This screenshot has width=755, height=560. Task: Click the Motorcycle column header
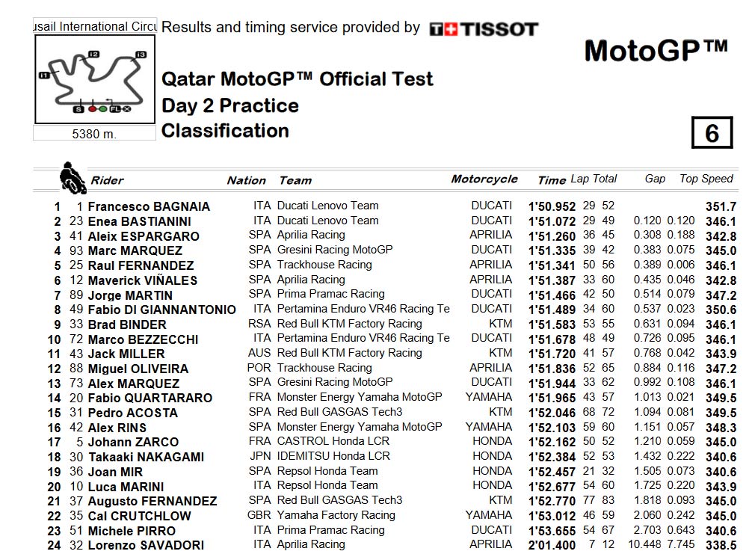pyautogui.click(x=484, y=179)
